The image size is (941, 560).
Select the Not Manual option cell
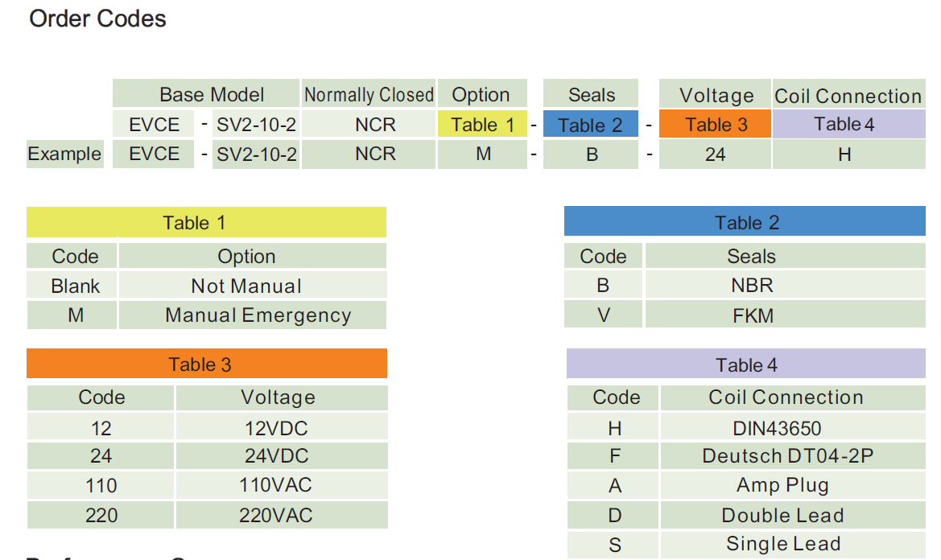[x=246, y=286]
